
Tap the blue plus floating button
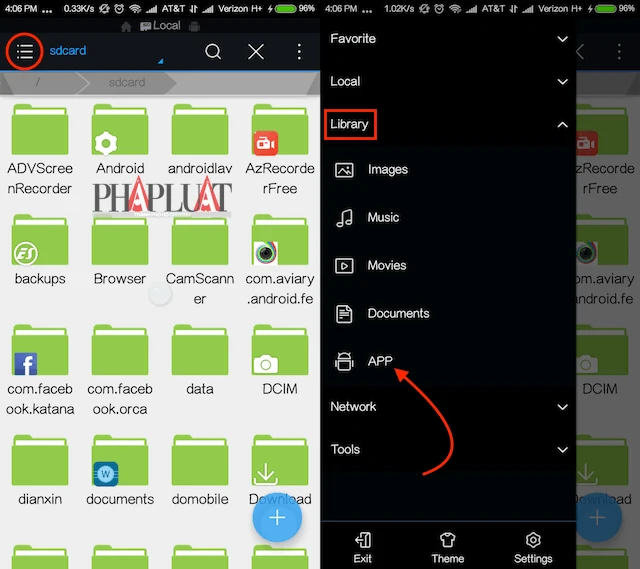pyautogui.click(x=277, y=517)
